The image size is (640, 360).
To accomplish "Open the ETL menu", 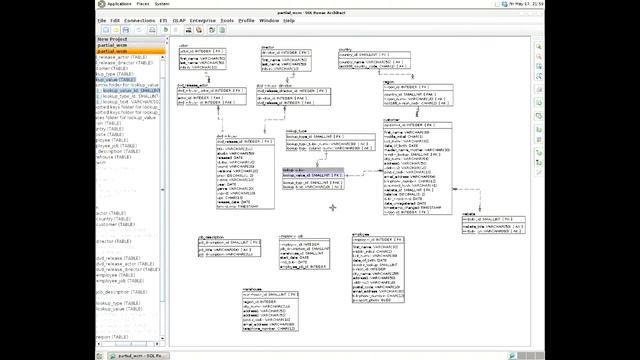I will (x=164, y=20).
